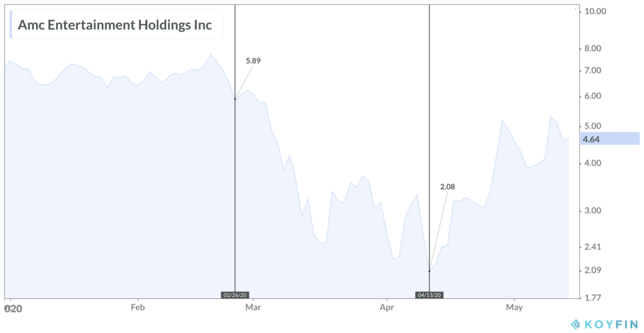
Task: Select the 2.08 price annotation label
Action: pyautogui.click(x=447, y=186)
